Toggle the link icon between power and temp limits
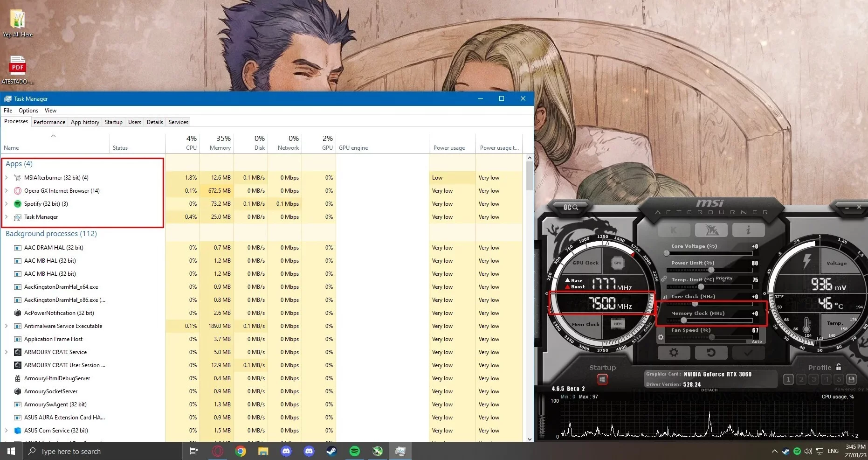The image size is (868, 460). pos(664,279)
